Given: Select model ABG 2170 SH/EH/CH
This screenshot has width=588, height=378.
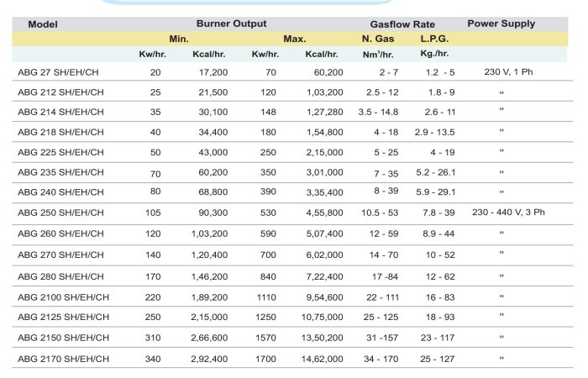Looking at the screenshot, I should pyautogui.click(x=64, y=359).
